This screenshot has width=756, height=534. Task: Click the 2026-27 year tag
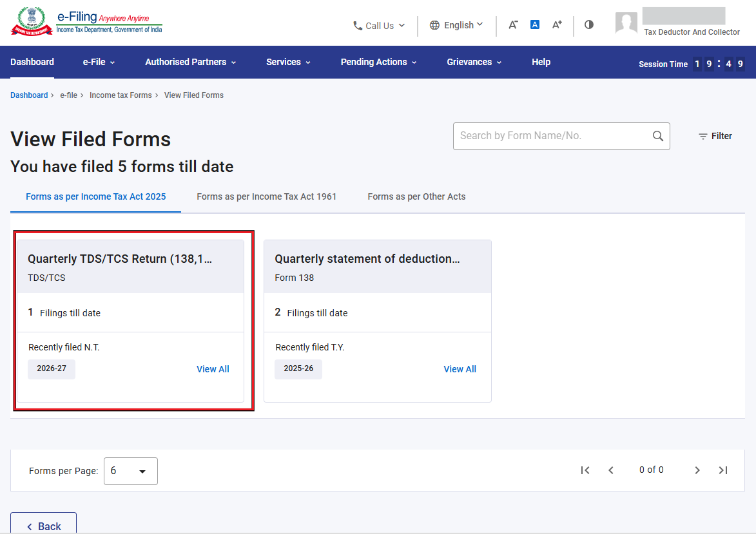coord(52,368)
